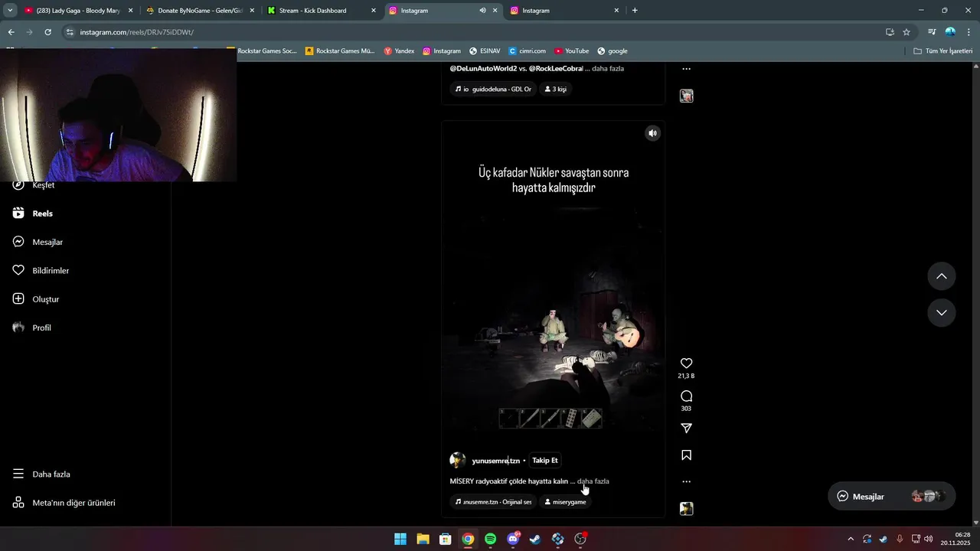Screen dimensions: 980x551
Task: Open Spotify from the taskbar
Action: point(490,539)
